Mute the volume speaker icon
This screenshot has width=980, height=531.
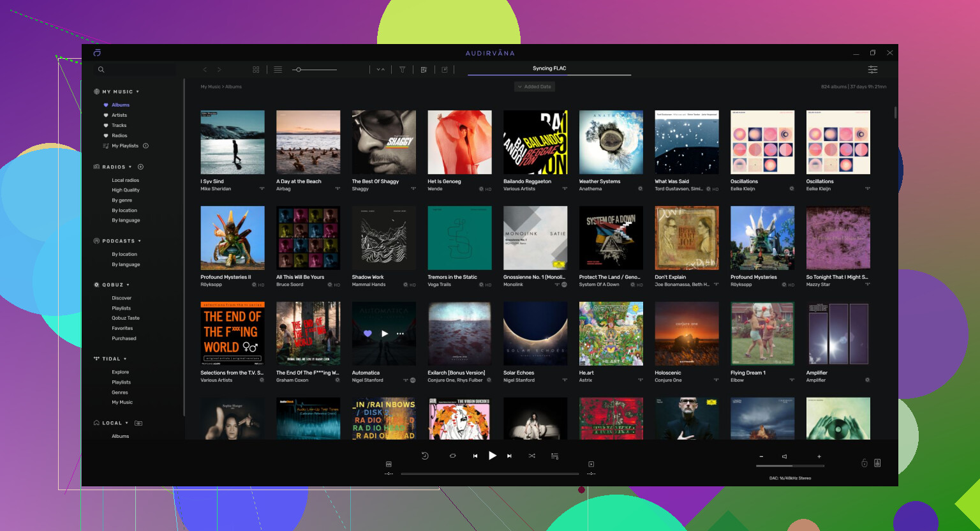coord(784,456)
